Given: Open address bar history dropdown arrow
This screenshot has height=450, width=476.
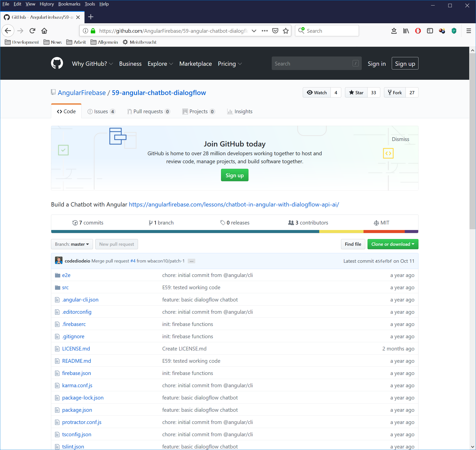Looking at the screenshot, I should click(x=254, y=31).
